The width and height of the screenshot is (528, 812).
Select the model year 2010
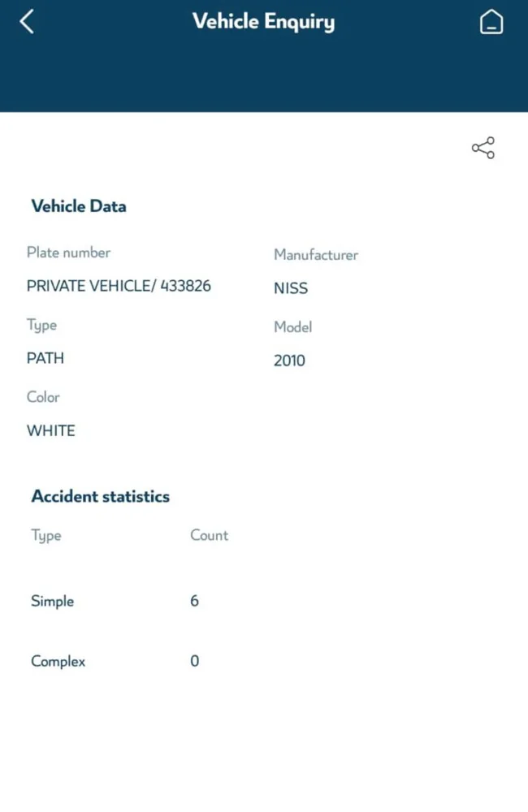[x=289, y=361]
